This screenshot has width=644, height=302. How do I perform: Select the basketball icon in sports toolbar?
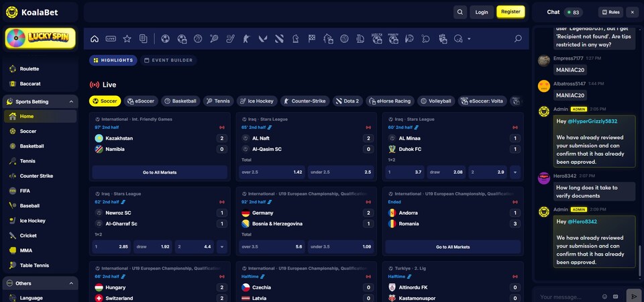tap(197, 39)
